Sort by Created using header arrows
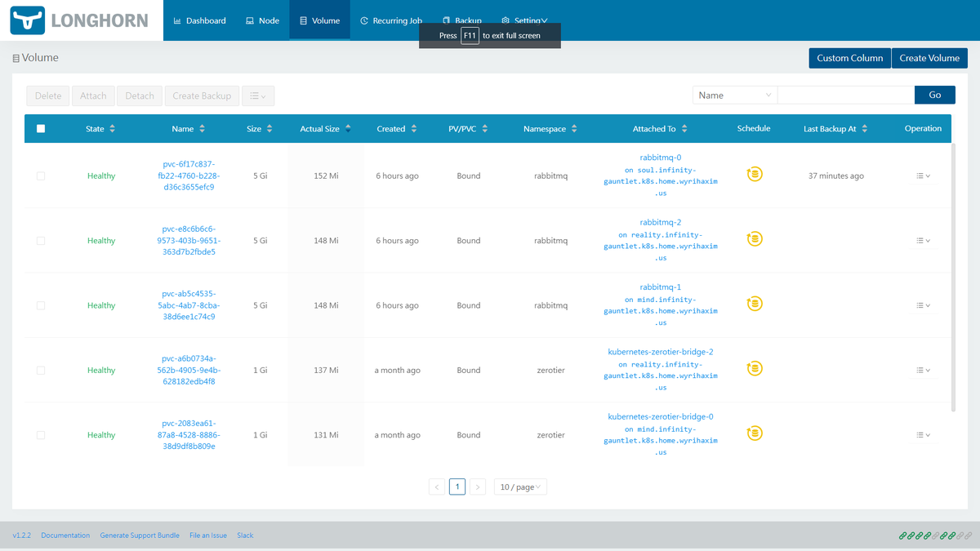 pyautogui.click(x=414, y=129)
